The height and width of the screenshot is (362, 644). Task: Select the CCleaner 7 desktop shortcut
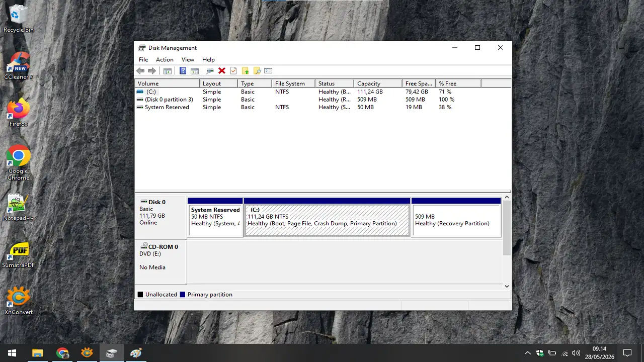click(19, 65)
